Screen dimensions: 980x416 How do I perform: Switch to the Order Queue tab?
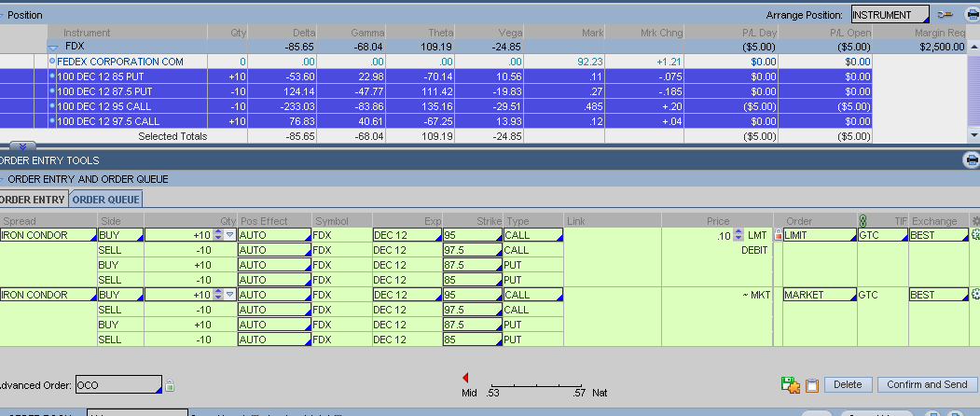[104, 200]
